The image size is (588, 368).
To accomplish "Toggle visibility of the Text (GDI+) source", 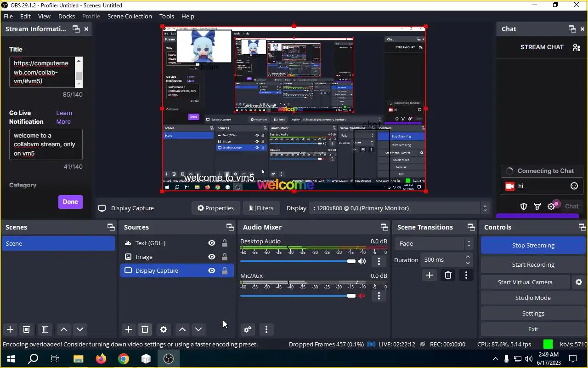I will pyautogui.click(x=212, y=243).
